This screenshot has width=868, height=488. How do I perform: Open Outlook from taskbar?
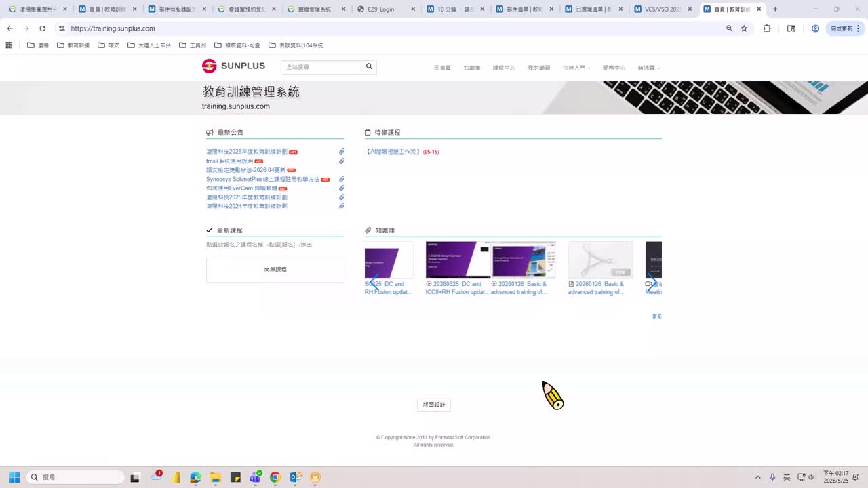pyautogui.click(x=295, y=477)
